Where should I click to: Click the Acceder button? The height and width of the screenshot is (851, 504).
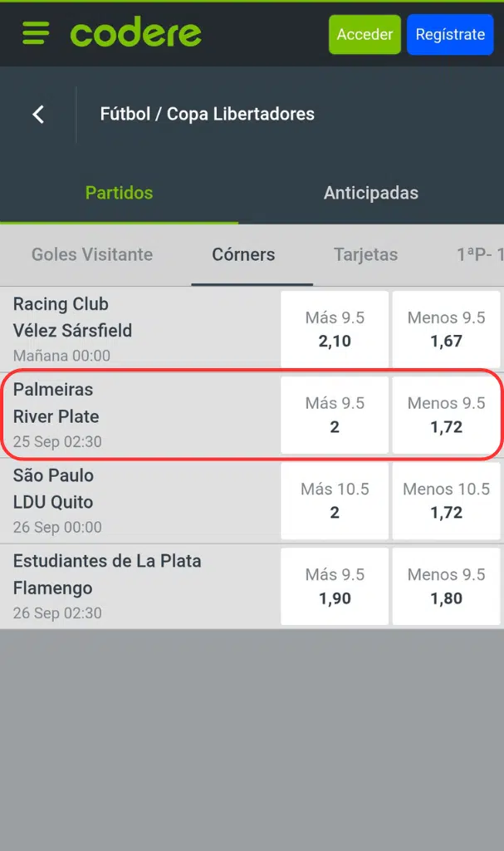coord(364,34)
